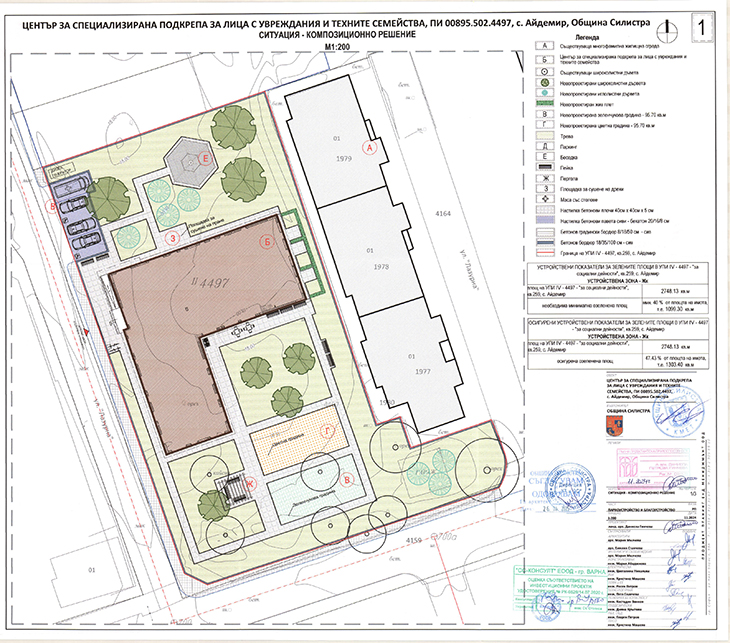Click the table with chairs legend symbol
Viewport: 730px width, 643px height.
pyautogui.click(x=543, y=200)
